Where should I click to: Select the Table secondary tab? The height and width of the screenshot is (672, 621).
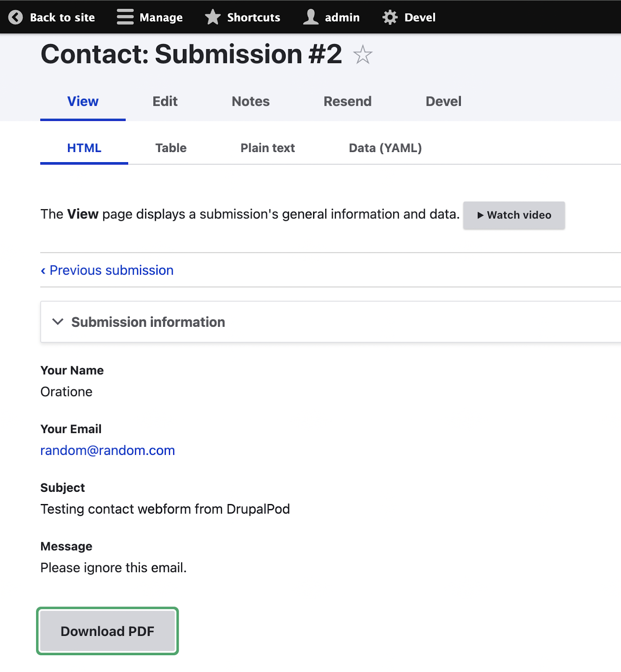pyautogui.click(x=171, y=148)
